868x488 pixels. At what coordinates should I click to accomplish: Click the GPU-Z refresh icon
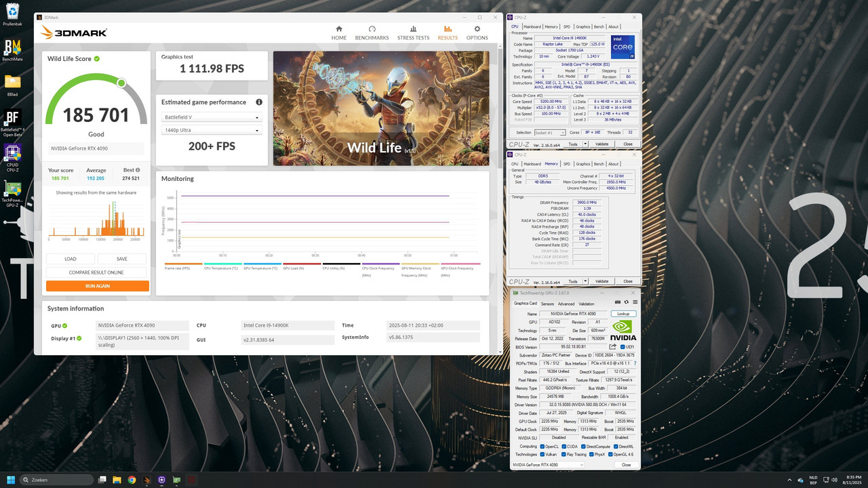point(626,304)
